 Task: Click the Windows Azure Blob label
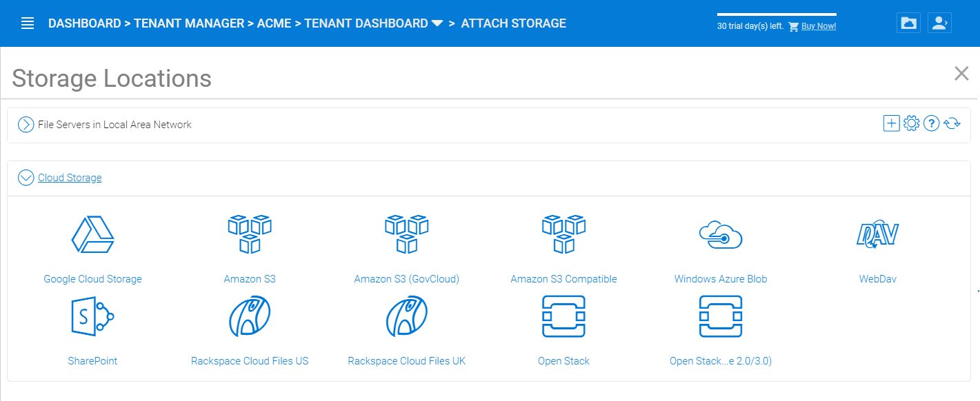point(721,279)
